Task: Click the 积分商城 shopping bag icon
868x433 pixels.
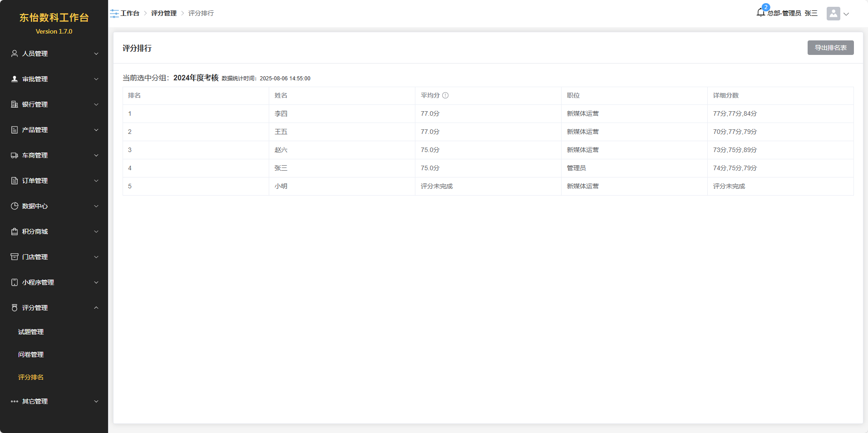Action: click(15, 231)
